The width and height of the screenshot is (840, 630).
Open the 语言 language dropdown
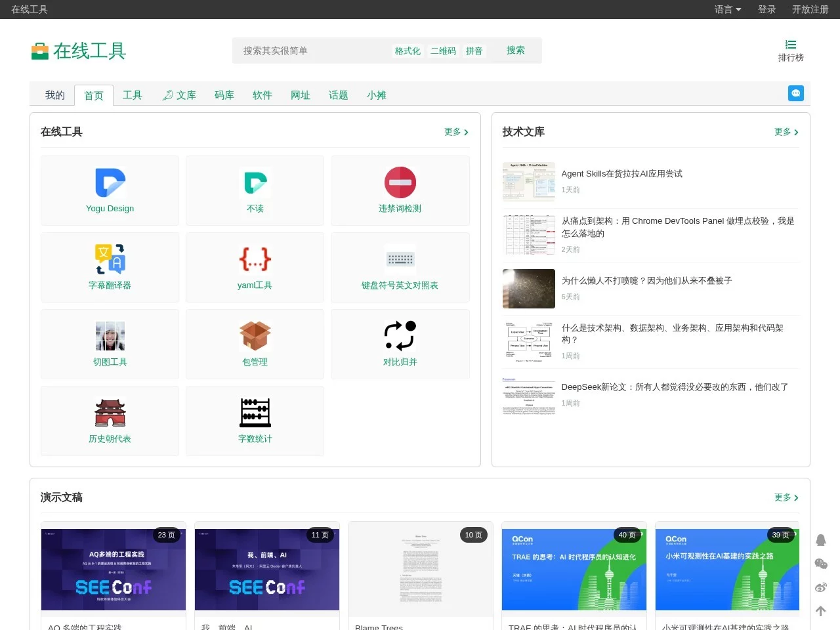[727, 9]
